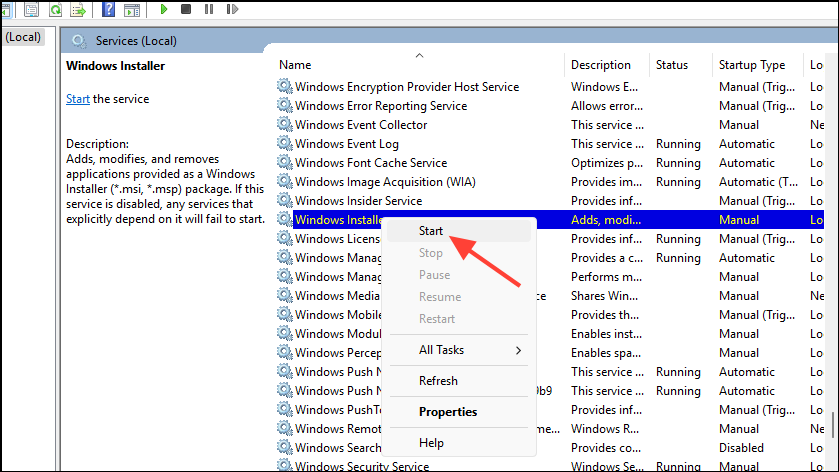Click the Windows Mobile row gear icon
This screenshot has height=472, width=839.
tap(285, 314)
